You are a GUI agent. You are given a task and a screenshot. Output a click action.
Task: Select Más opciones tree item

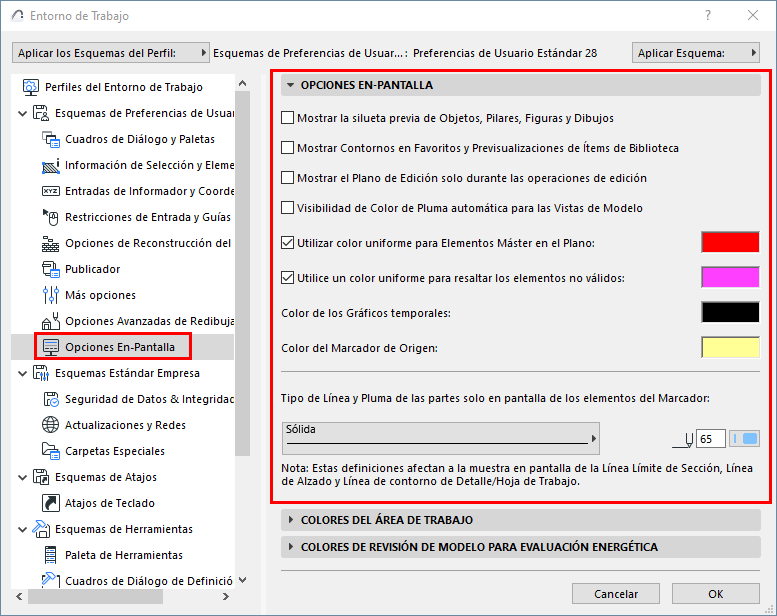click(x=100, y=295)
